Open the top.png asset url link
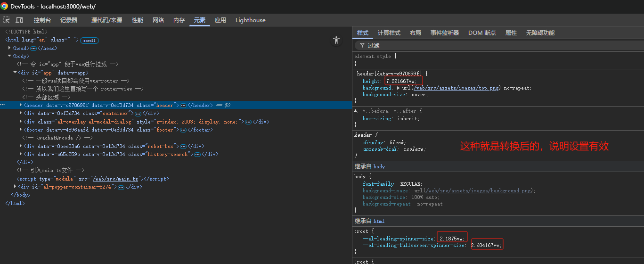 point(456,88)
